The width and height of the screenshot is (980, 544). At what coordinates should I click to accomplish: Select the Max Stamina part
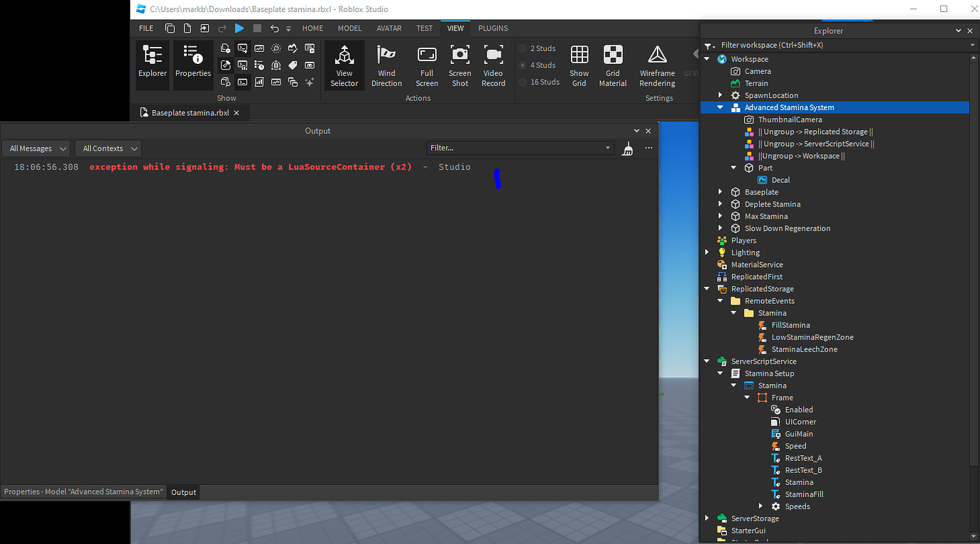[x=766, y=216]
